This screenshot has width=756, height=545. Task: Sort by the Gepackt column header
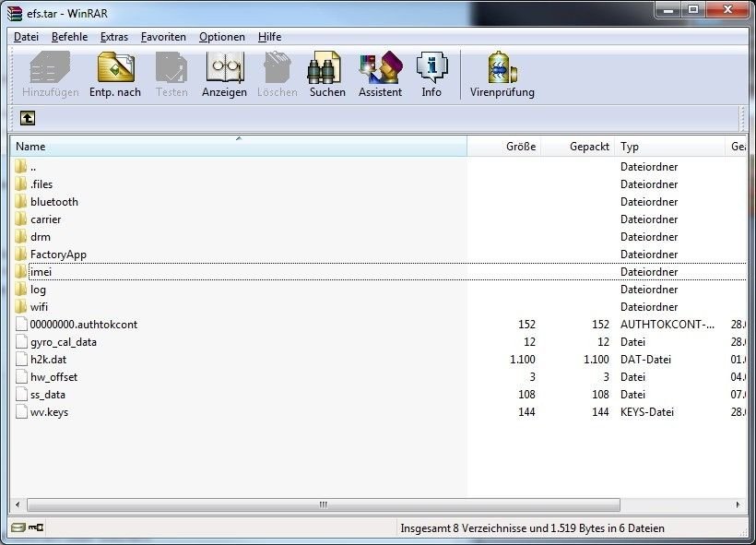click(578, 146)
